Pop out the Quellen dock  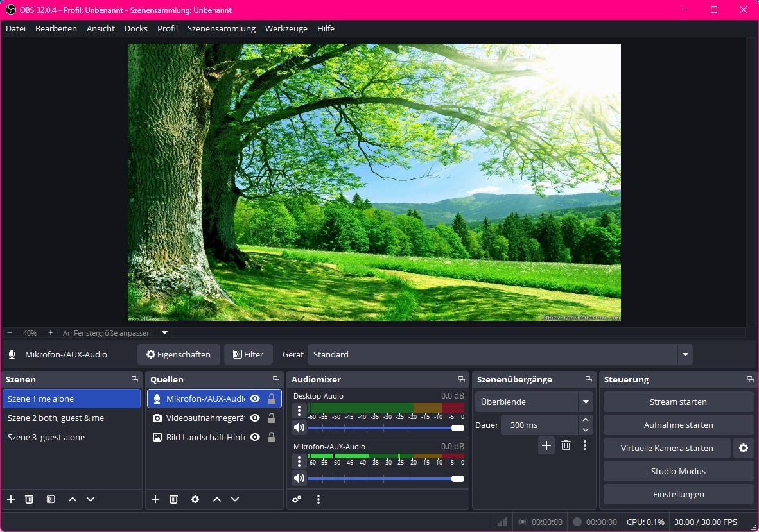276,380
